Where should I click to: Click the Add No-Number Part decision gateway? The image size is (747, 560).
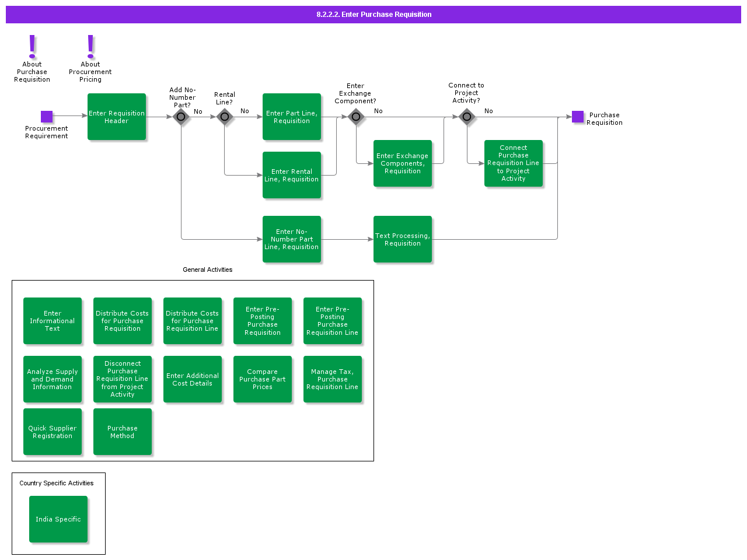tap(181, 117)
